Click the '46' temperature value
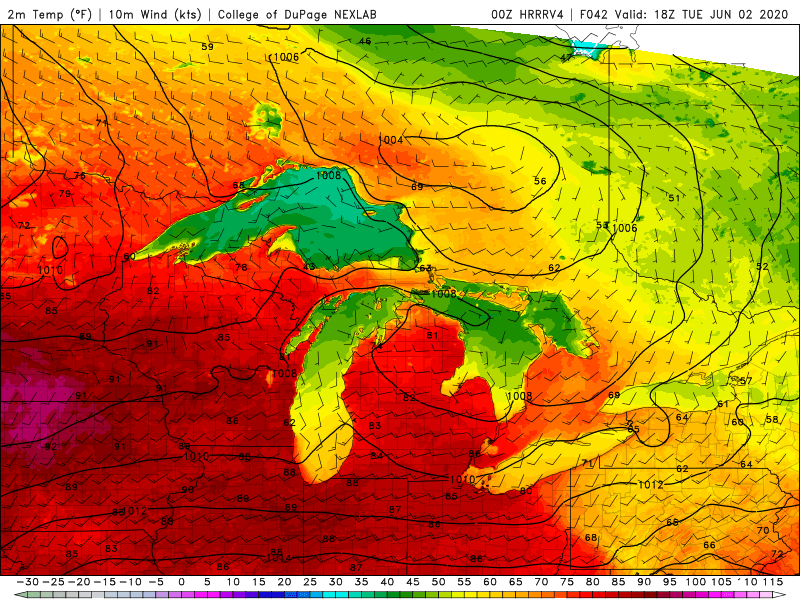 (365, 41)
